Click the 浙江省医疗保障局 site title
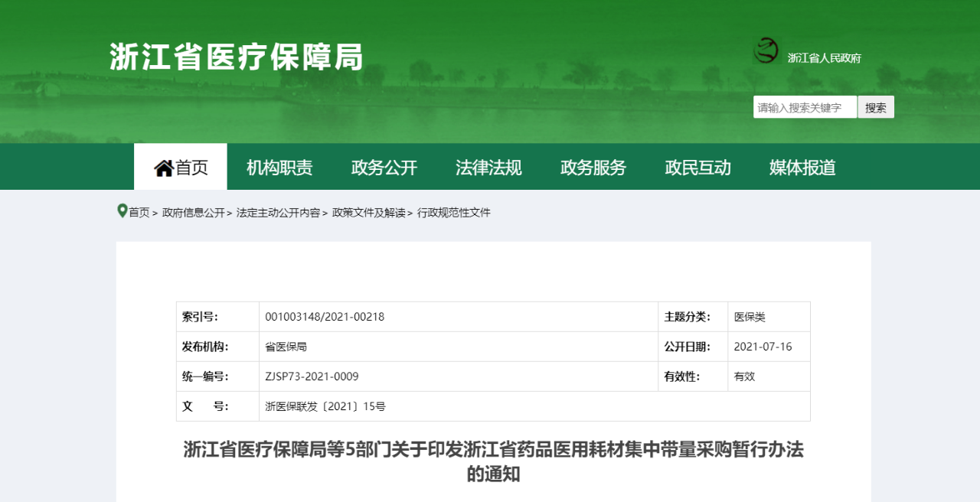The width and height of the screenshot is (980, 502). tap(236, 57)
